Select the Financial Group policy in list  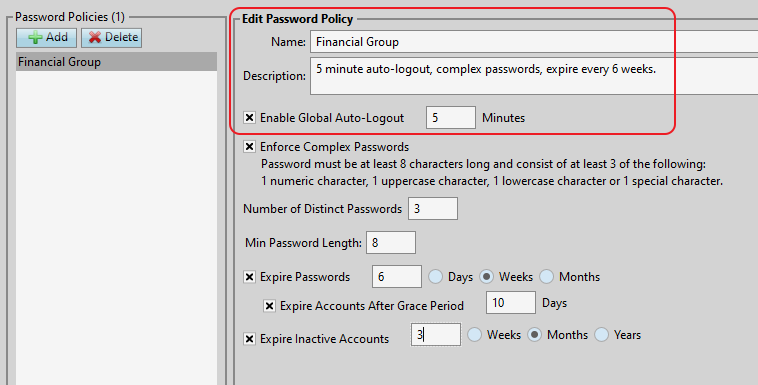(117, 62)
